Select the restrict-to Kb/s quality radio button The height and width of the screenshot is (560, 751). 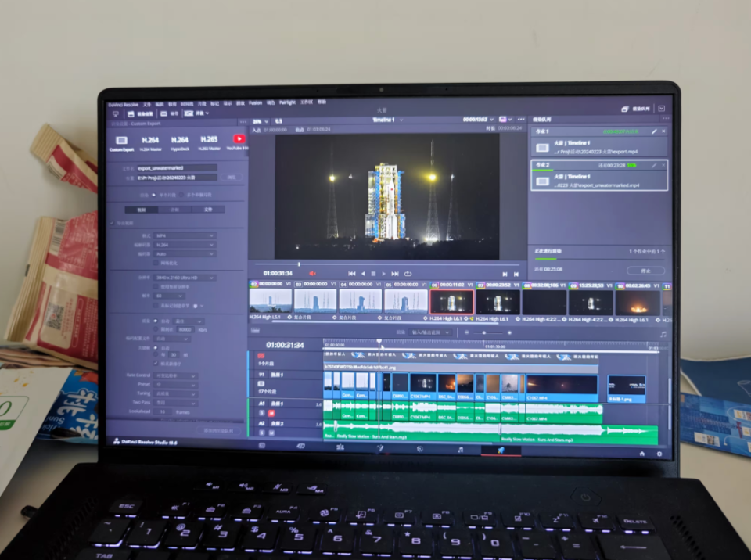[156, 329]
